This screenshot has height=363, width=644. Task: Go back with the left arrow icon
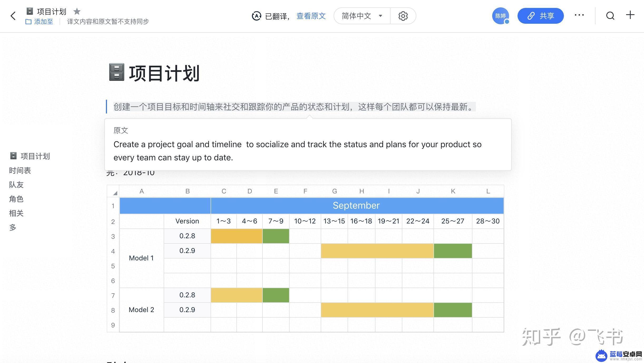[13, 16]
